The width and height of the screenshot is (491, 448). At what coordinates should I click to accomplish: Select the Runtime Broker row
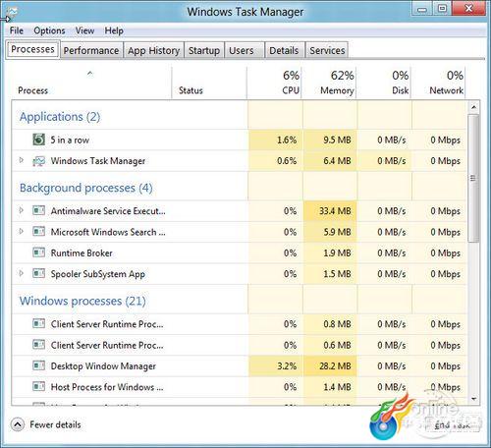pos(240,252)
